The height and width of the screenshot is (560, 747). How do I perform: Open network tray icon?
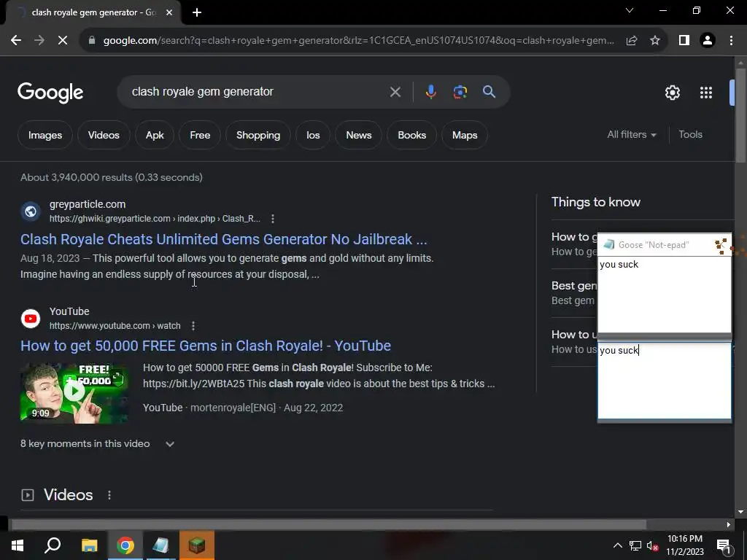click(635, 545)
